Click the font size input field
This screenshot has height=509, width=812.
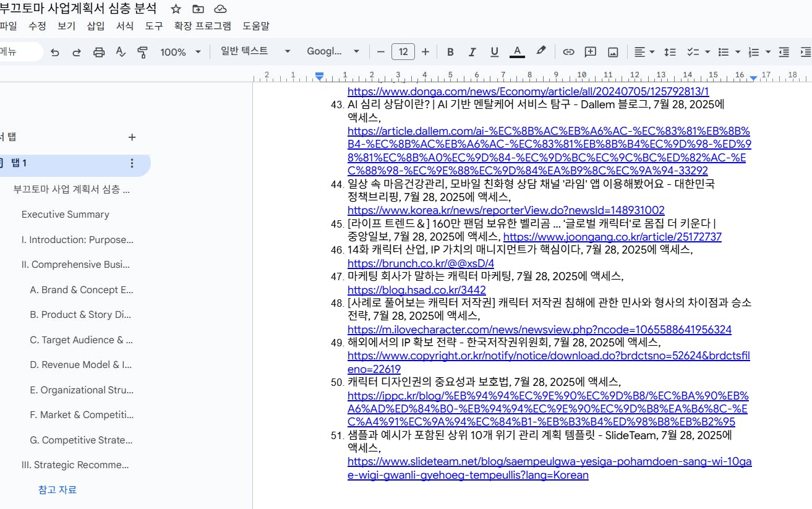point(403,52)
